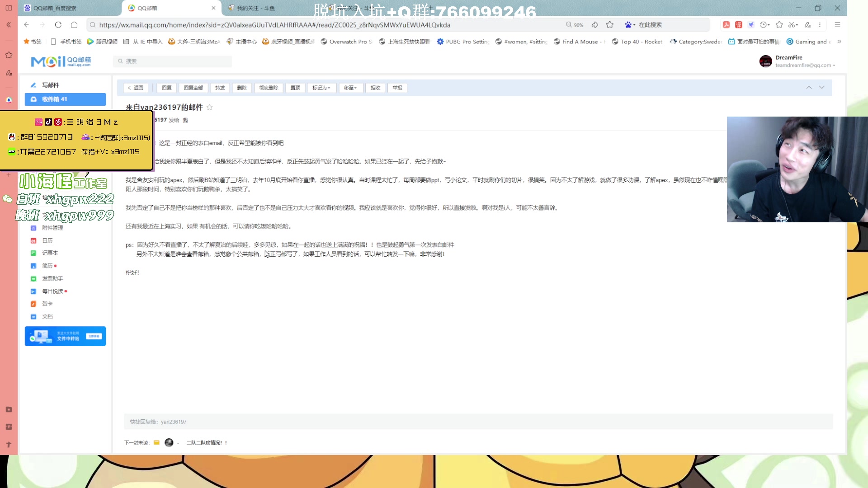Click the DreamFire profile avatar

pos(766,61)
